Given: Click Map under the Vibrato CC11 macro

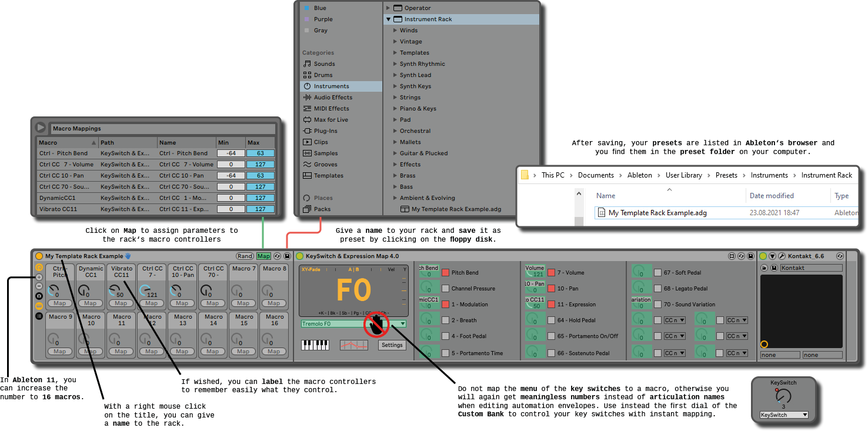Looking at the screenshot, I should pos(121,303).
